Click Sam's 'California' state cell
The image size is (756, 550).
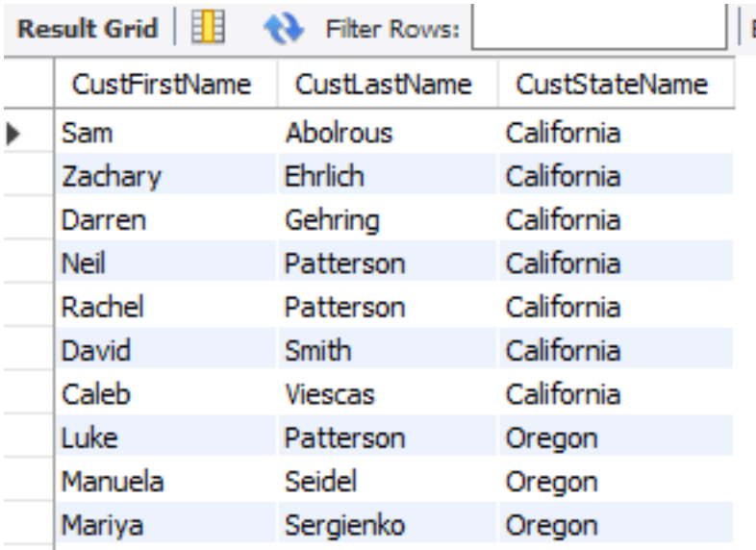617,132
